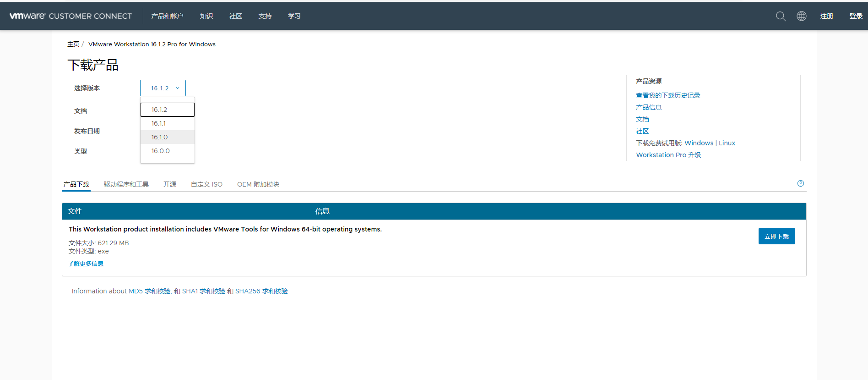Open Workstation Pro 升级 link
Viewport: 868px width, 380px height.
pyautogui.click(x=668, y=155)
